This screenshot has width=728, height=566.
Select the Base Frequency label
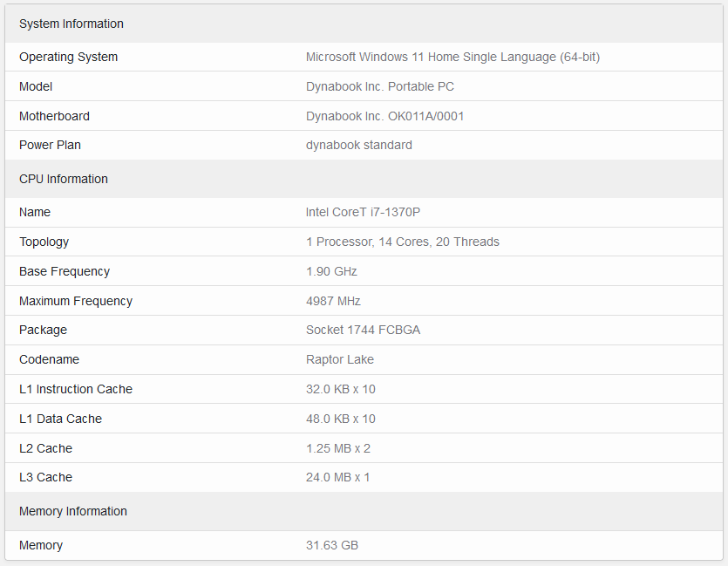[x=65, y=271]
